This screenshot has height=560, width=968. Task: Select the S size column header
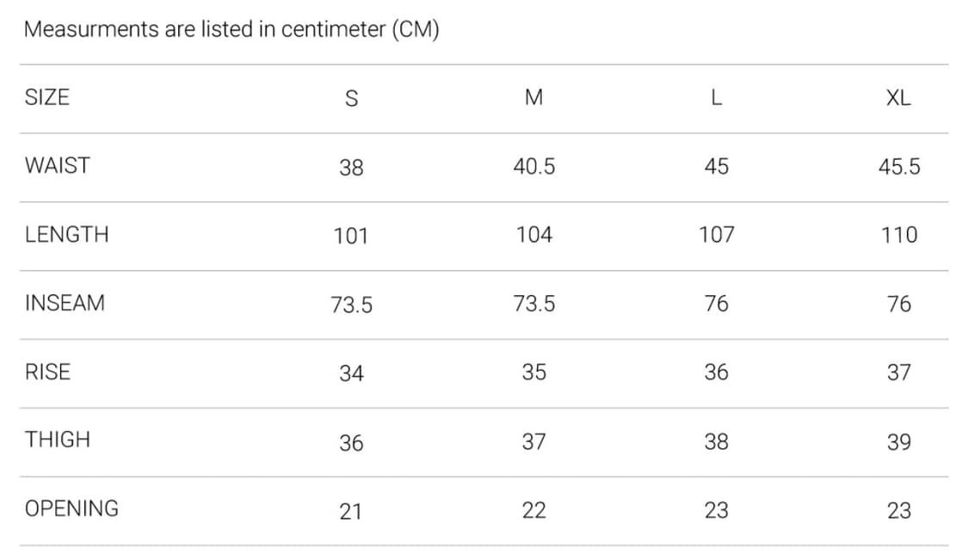point(351,99)
